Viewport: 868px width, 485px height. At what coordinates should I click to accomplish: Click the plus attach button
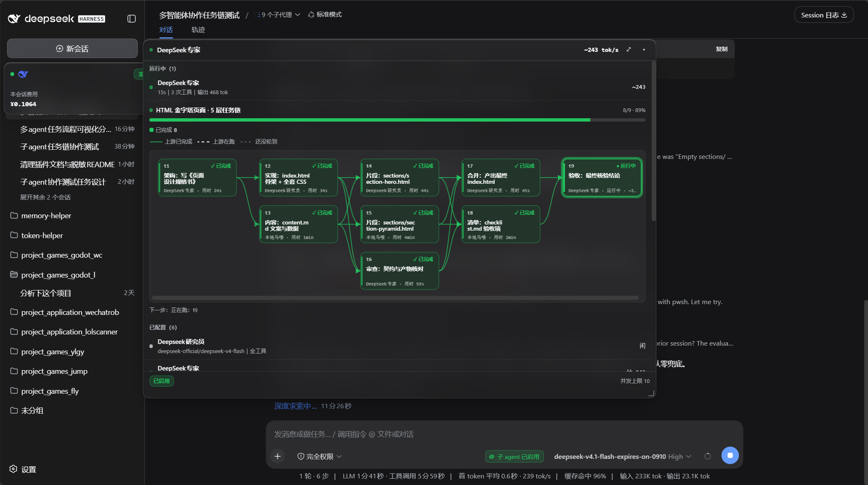278,456
